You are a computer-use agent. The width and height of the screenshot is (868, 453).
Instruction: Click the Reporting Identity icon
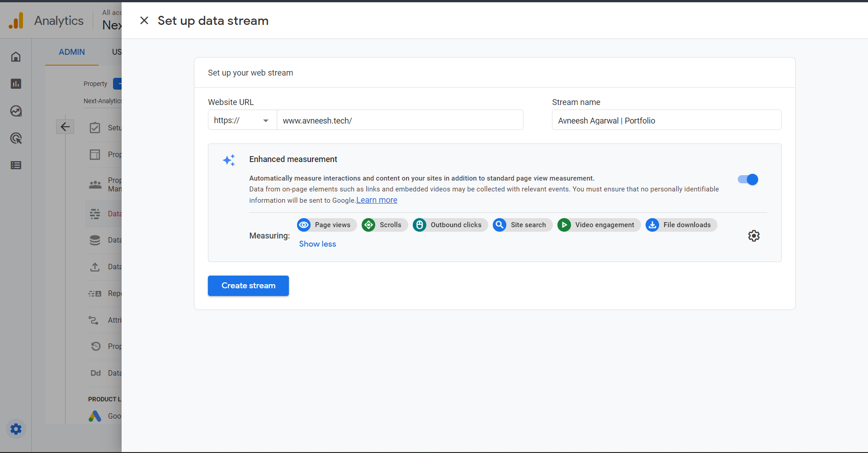95,293
